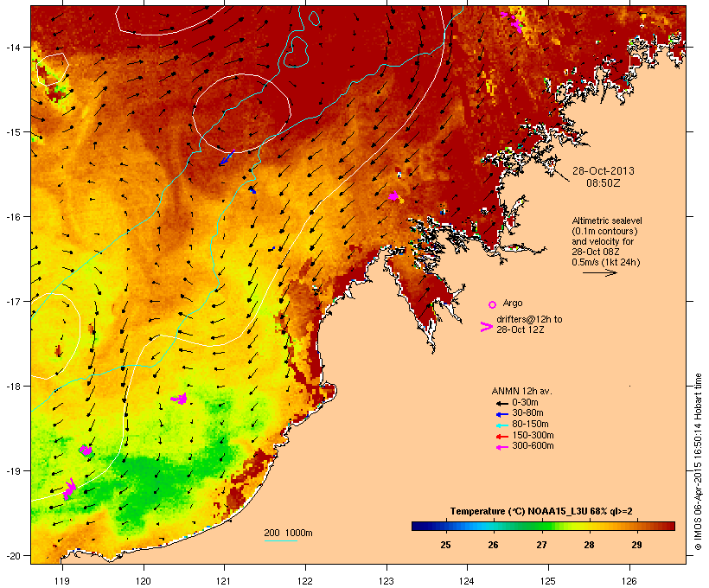Click the 'ANMN 12h av.' legend heading

521,391
